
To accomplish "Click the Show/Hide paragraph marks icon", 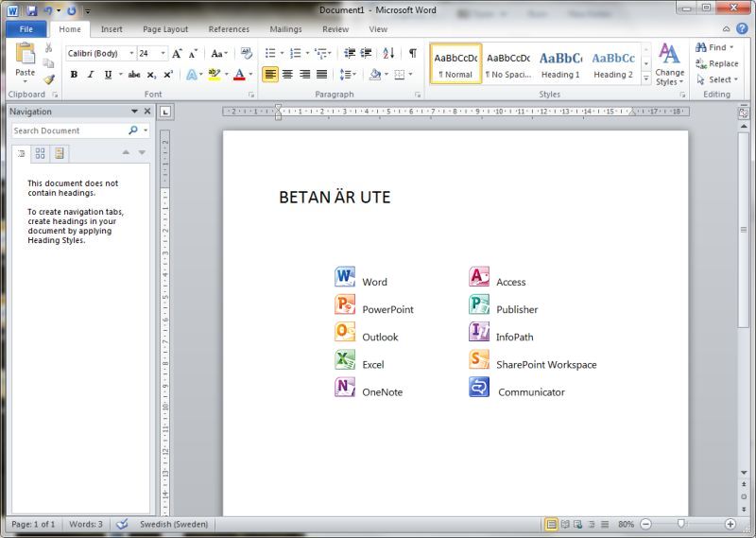I will click(412, 54).
